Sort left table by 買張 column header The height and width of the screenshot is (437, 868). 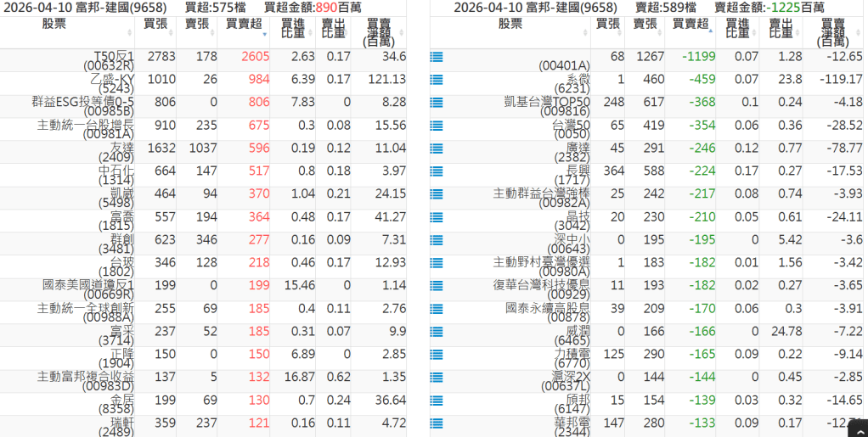pyautogui.click(x=155, y=25)
